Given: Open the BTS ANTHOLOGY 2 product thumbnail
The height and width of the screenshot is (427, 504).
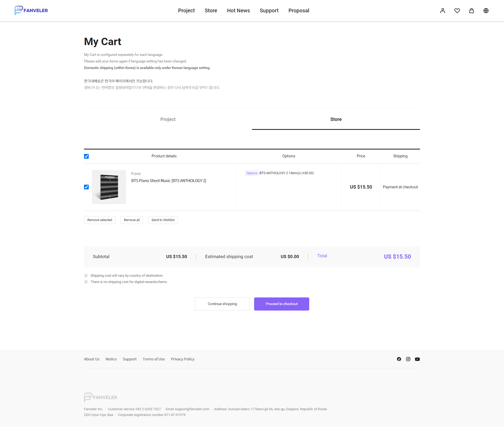Looking at the screenshot, I should tap(109, 187).
